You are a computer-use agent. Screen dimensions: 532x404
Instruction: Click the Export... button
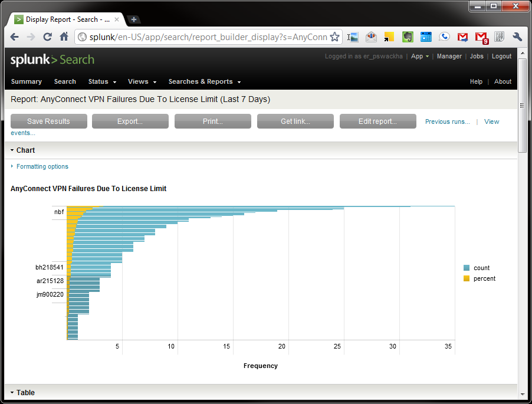130,121
